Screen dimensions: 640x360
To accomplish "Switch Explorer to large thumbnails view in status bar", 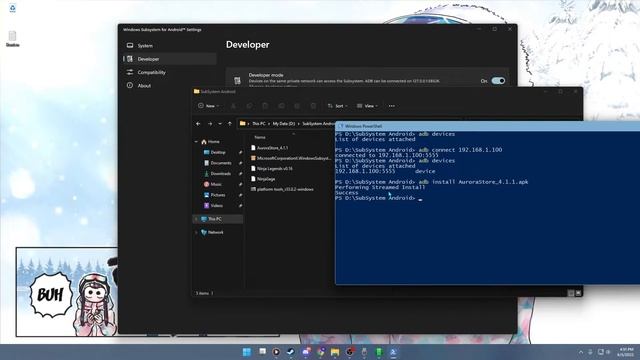I will 578,293.
